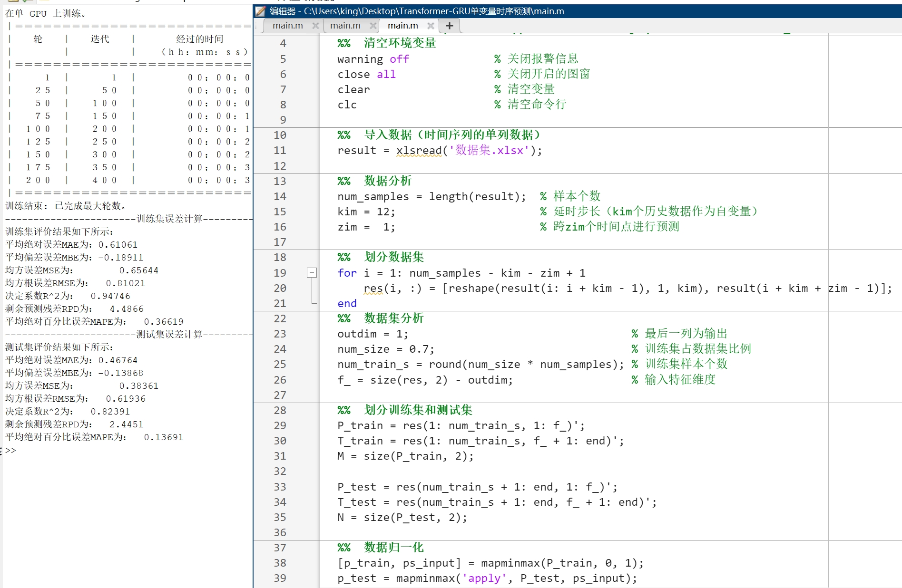The width and height of the screenshot is (902, 588).
Task: Click the mapminmax call on line 38
Action: point(510,563)
